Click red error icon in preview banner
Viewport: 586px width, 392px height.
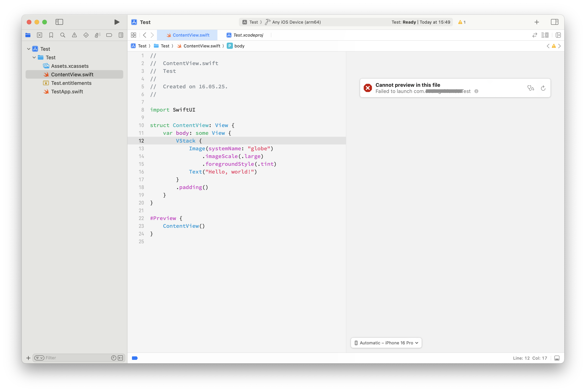368,88
